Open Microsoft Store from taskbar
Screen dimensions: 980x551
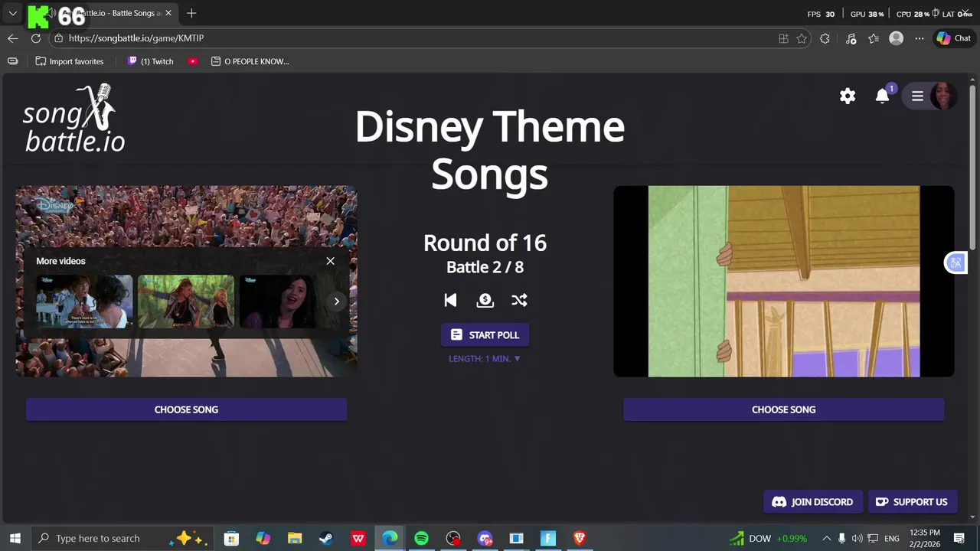click(231, 539)
